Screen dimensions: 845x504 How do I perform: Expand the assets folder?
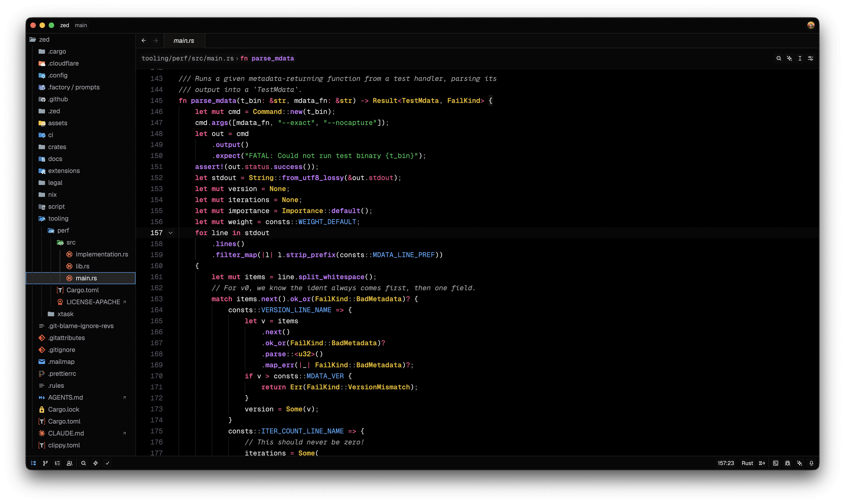click(x=81, y=123)
